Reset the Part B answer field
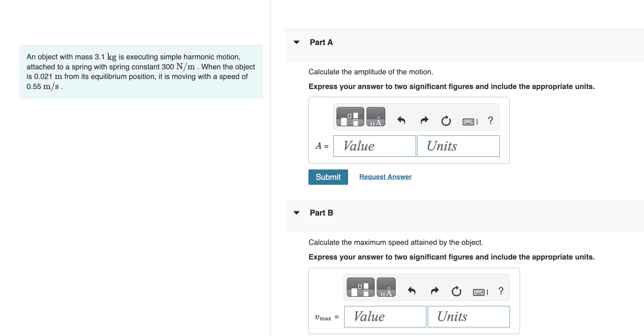 456,291
